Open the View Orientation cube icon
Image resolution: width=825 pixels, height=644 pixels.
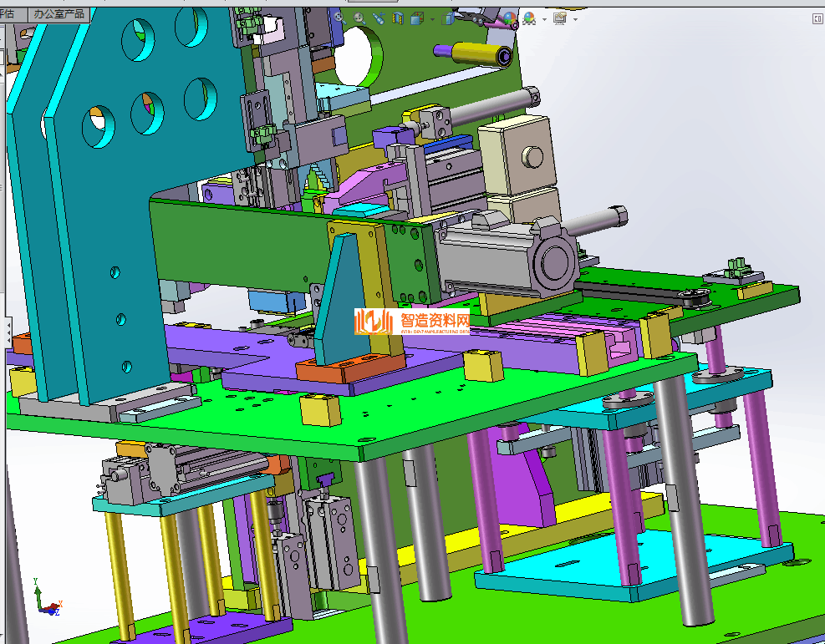pyautogui.click(x=416, y=18)
